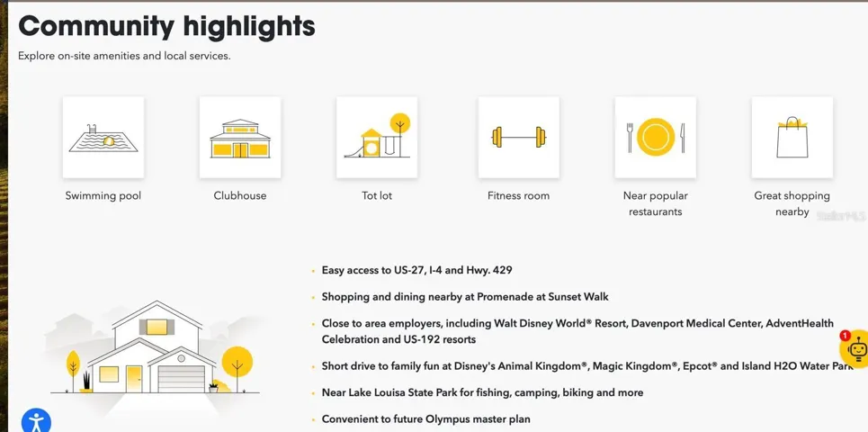This screenshot has height=432, width=868.
Task: Select the Near popular restaurants plate icon
Action: (655, 138)
